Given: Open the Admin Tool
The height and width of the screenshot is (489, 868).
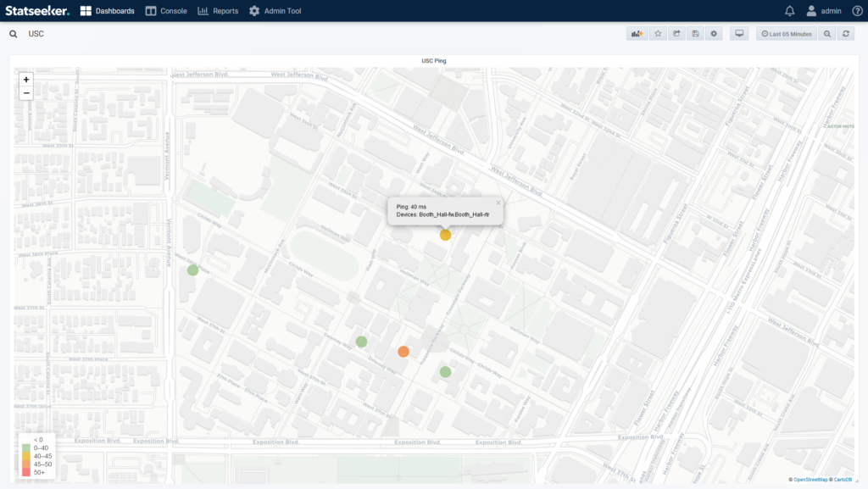Looking at the screenshot, I should [275, 11].
